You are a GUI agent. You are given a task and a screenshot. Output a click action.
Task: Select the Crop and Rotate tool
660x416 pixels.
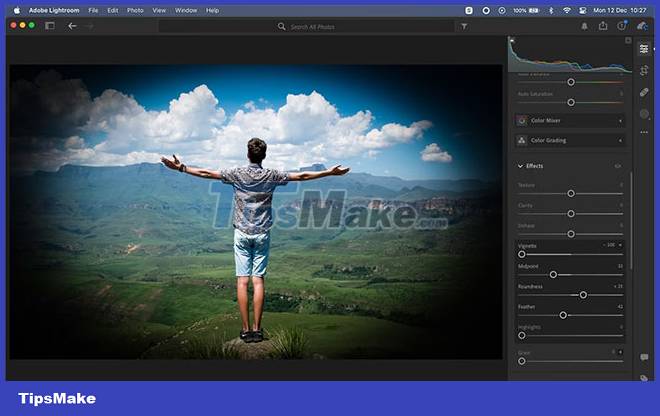click(644, 70)
